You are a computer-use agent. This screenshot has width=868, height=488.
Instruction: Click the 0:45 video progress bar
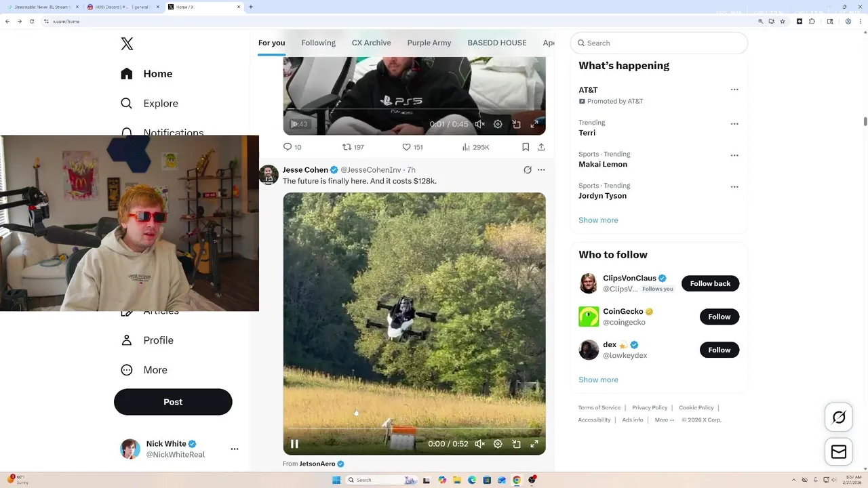(x=414, y=109)
